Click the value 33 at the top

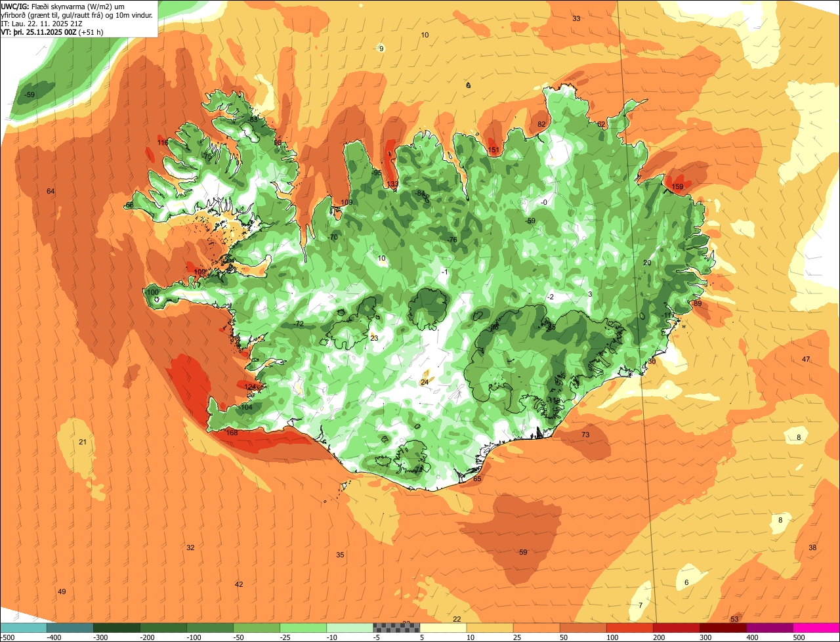[x=576, y=18]
